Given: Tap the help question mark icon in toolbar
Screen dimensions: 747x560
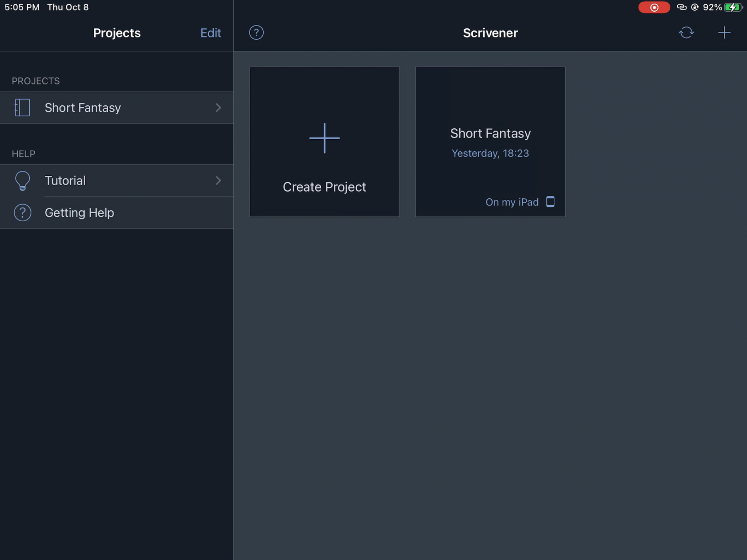Looking at the screenshot, I should coord(256,33).
